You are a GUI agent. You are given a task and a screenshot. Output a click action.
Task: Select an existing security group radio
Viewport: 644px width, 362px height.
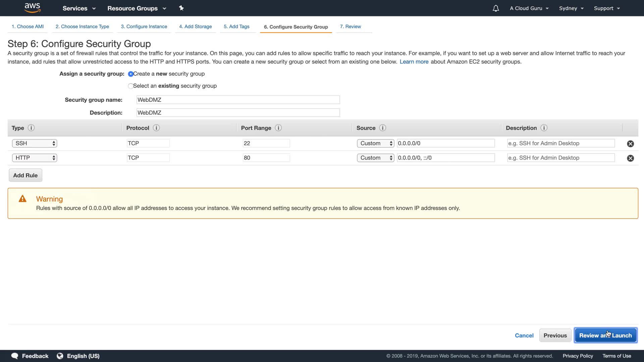point(131,86)
